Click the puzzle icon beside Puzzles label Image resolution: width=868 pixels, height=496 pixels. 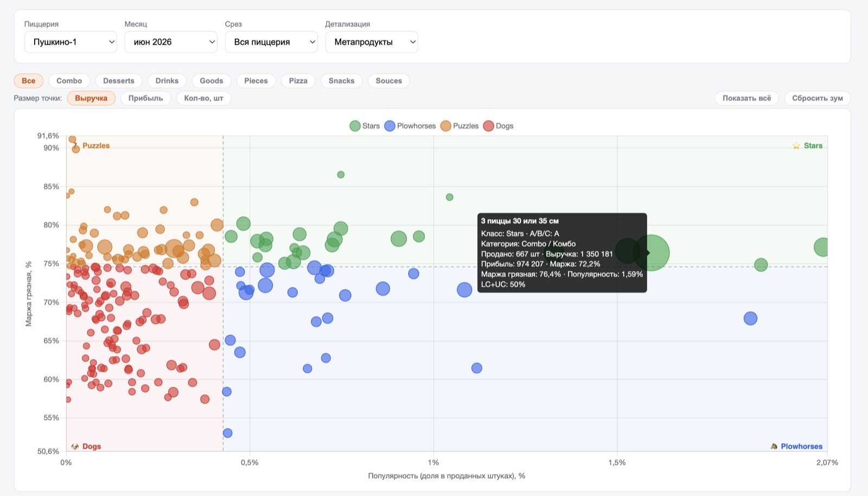75,145
